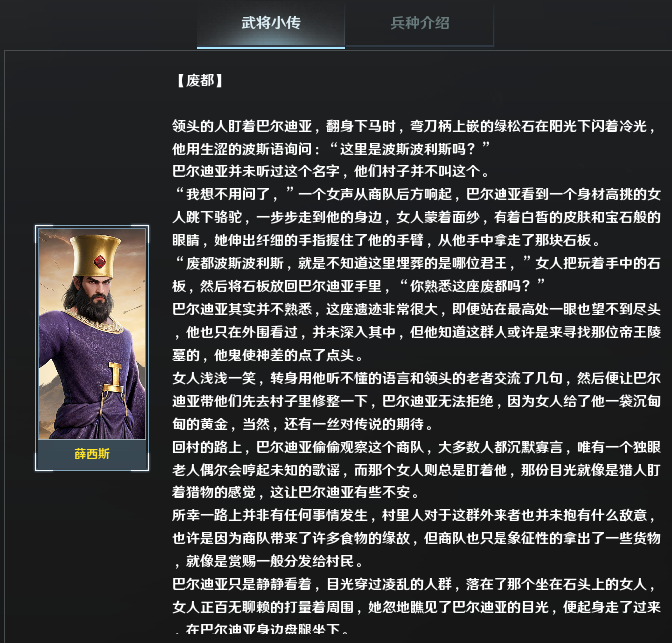The image size is (672, 643).
Task: Click the paragraph starting 所幸一路上
Action: click(x=416, y=538)
